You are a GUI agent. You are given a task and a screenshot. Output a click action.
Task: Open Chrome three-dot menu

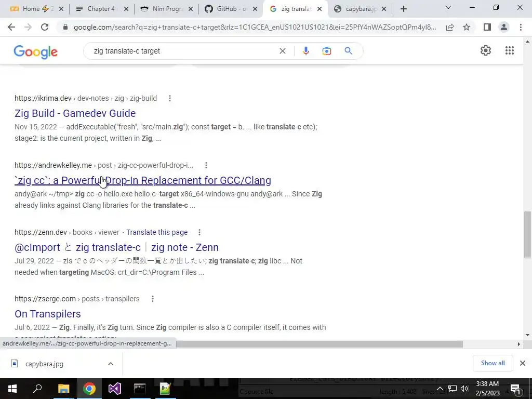[x=521, y=27]
